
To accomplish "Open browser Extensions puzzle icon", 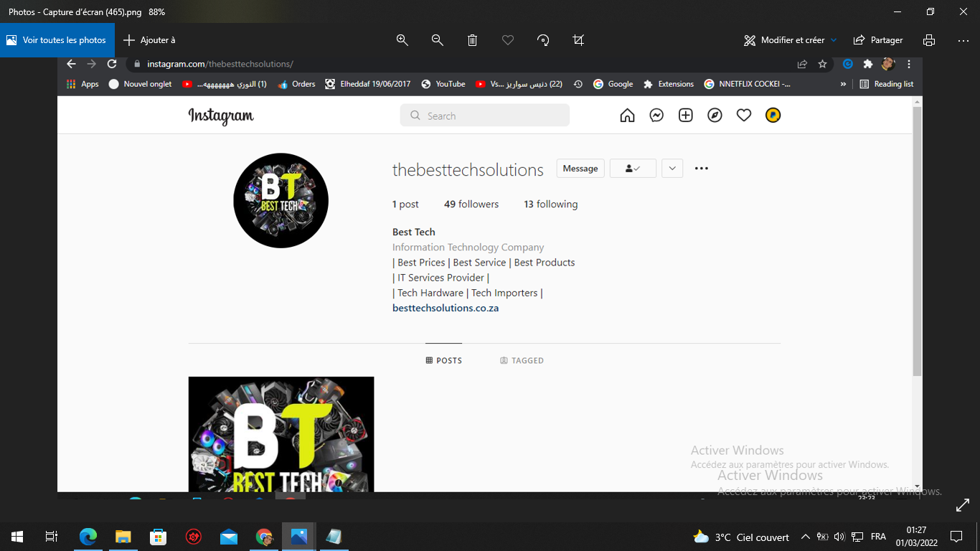I will click(x=868, y=64).
